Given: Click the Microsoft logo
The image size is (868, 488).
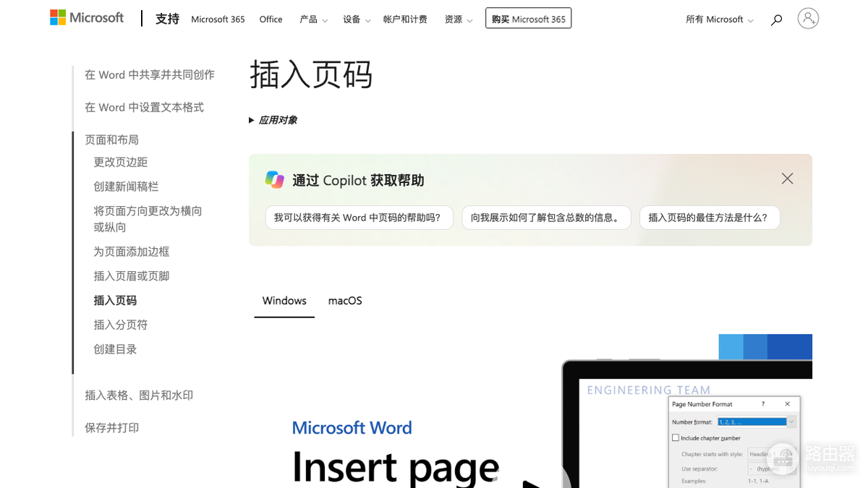Looking at the screenshot, I should coord(87,18).
